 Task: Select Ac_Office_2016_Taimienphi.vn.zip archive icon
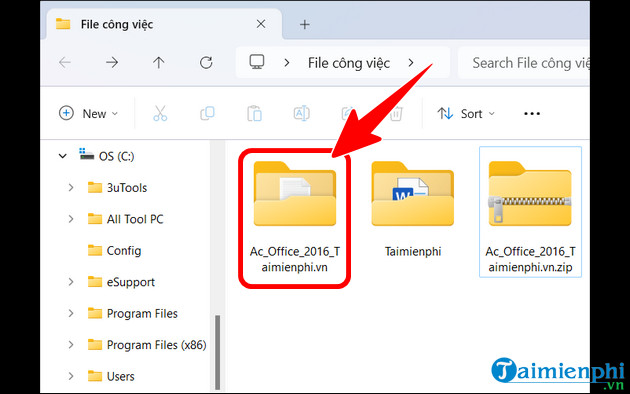coord(530,194)
